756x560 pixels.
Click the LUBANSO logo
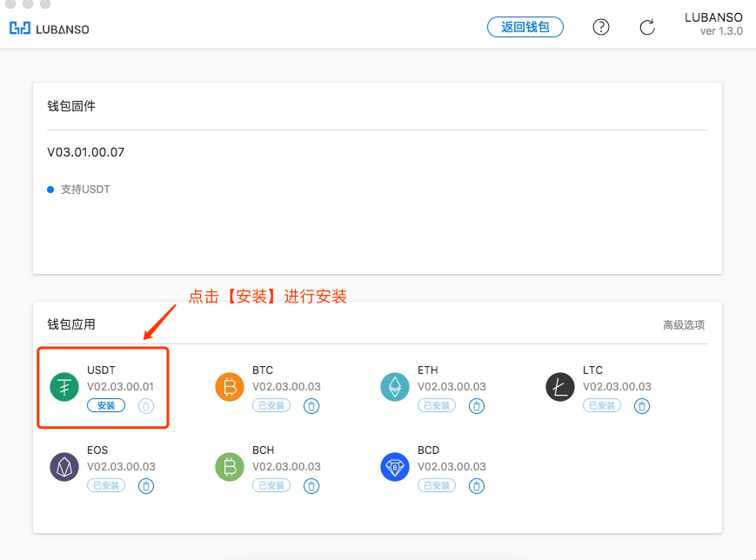pos(50,29)
